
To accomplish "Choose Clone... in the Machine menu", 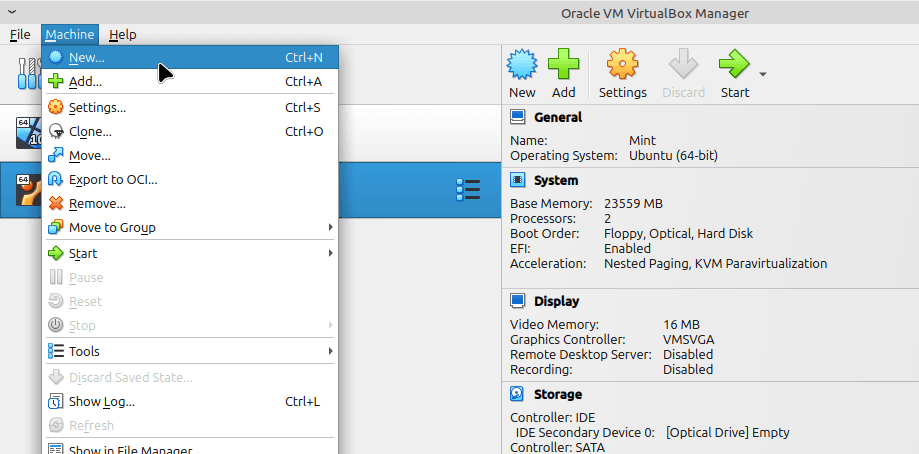I will pyautogui.click(x=190, y=132).
